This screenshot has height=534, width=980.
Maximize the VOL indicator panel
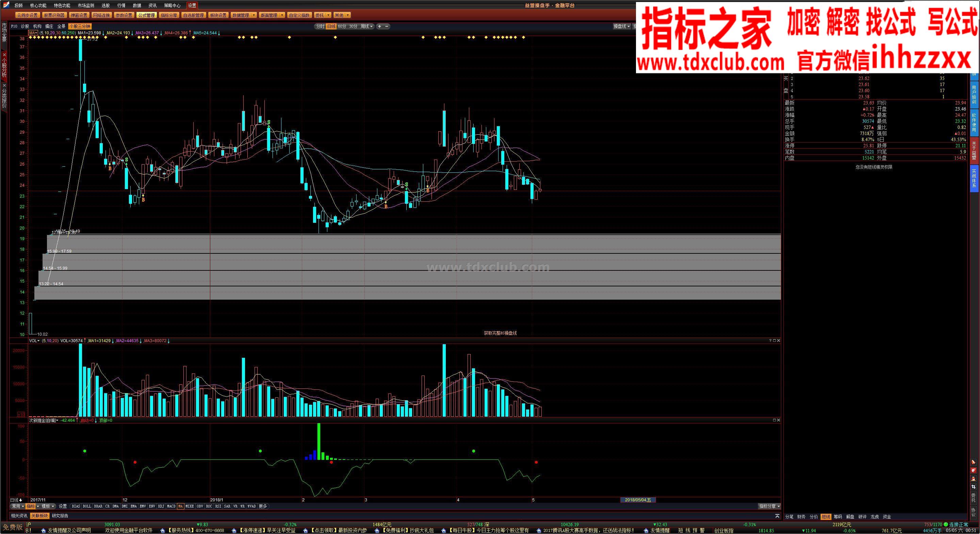[x=774, y=341]
